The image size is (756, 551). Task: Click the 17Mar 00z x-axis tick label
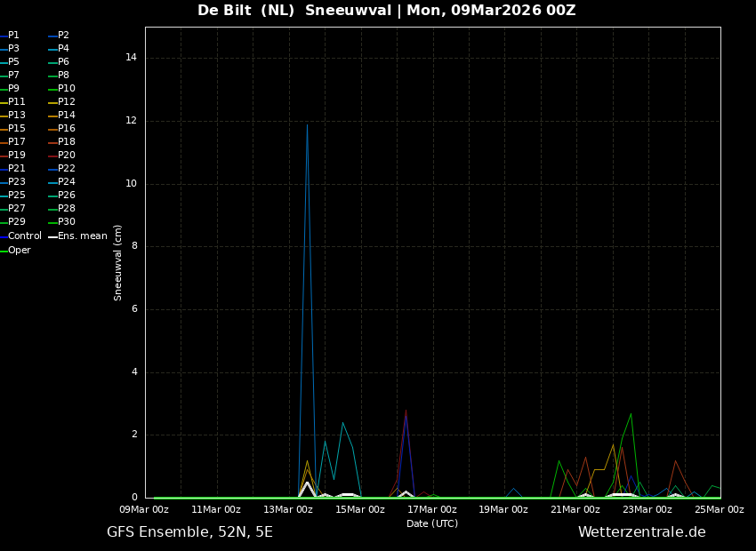pyautogui.click(x=431, y=510)
